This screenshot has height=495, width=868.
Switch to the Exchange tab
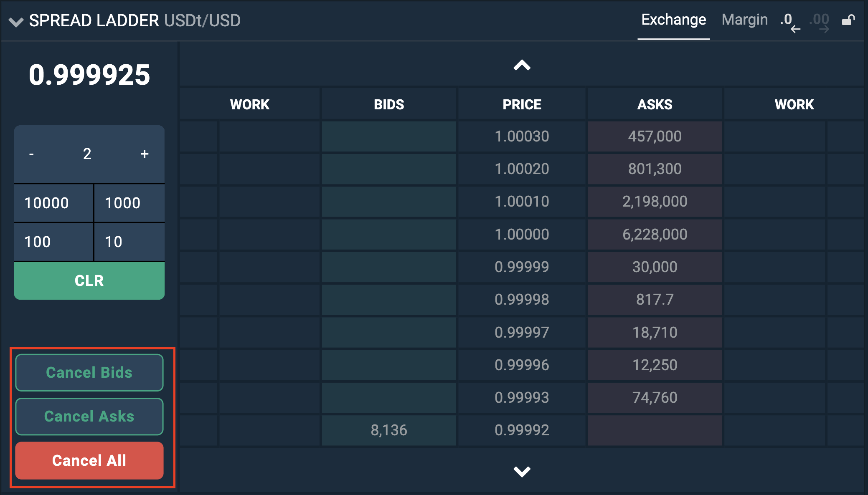(673, 20)
